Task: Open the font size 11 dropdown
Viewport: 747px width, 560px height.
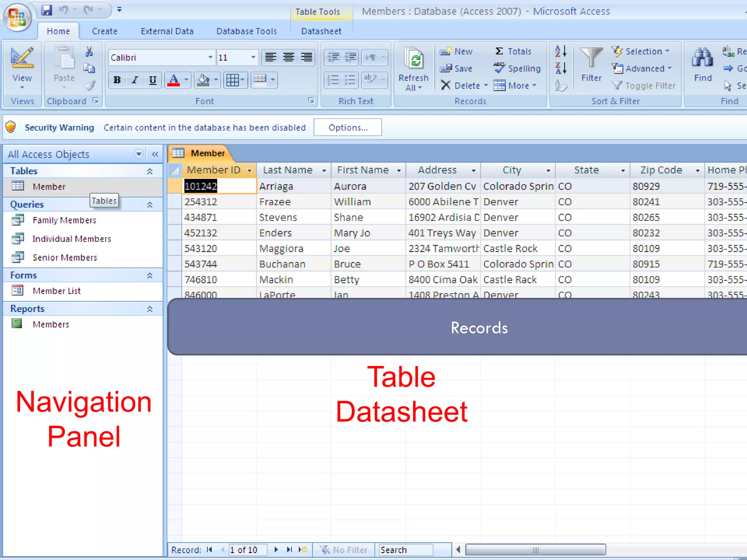Action: click(x=253, y=58)
